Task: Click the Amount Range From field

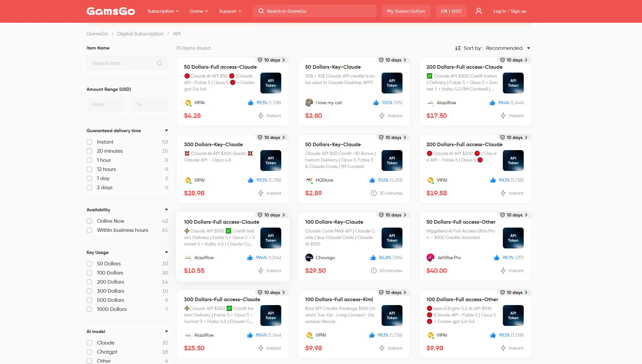Action: coord(105,105)
